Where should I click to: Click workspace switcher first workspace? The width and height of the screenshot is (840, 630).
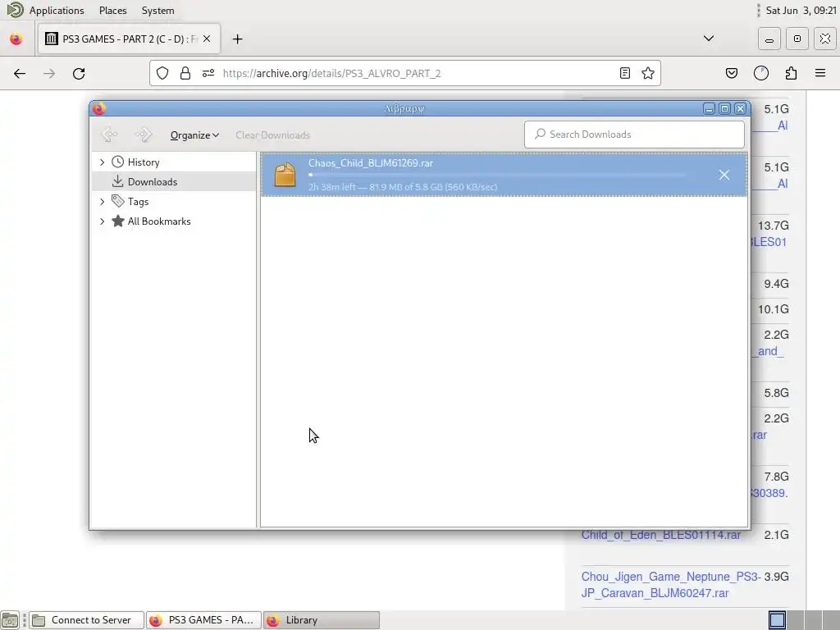777,620
